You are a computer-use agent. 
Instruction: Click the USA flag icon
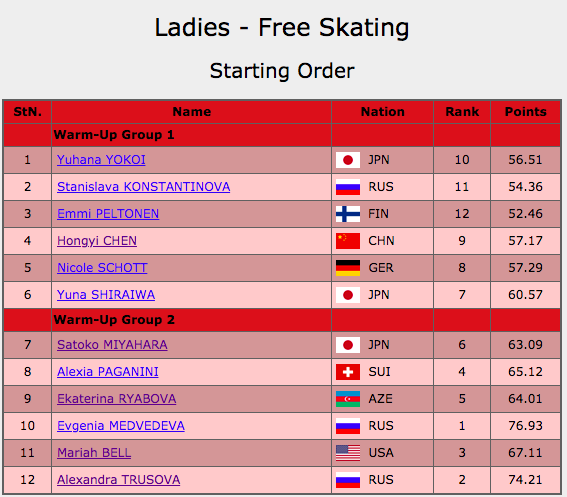(348, 453)
